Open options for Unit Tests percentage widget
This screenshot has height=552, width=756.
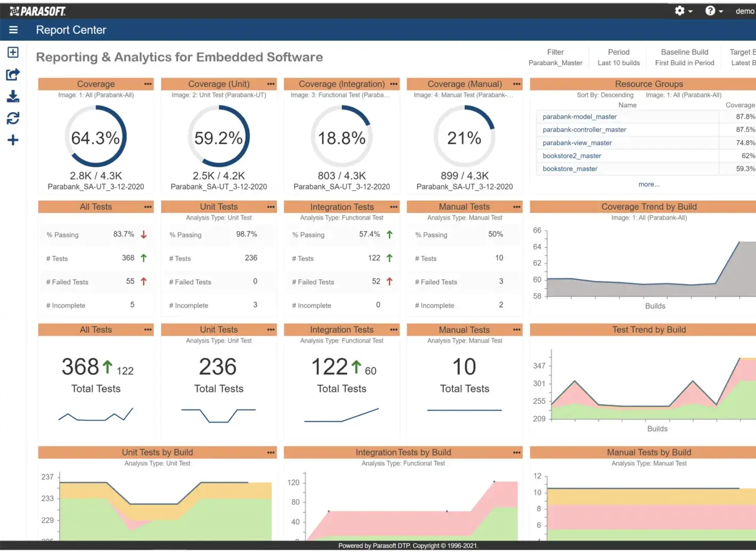click(271, 207)
